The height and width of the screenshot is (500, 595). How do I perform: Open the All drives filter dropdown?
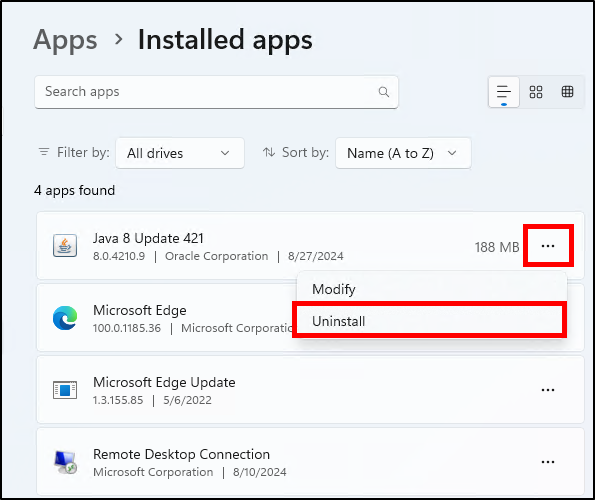pyautogui.click(x=180, y=153)
